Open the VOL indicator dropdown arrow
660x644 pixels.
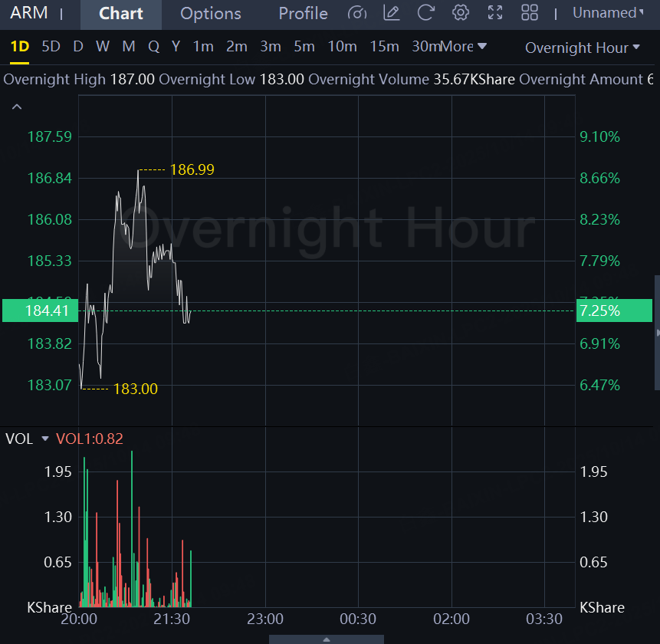coord(45,439)
